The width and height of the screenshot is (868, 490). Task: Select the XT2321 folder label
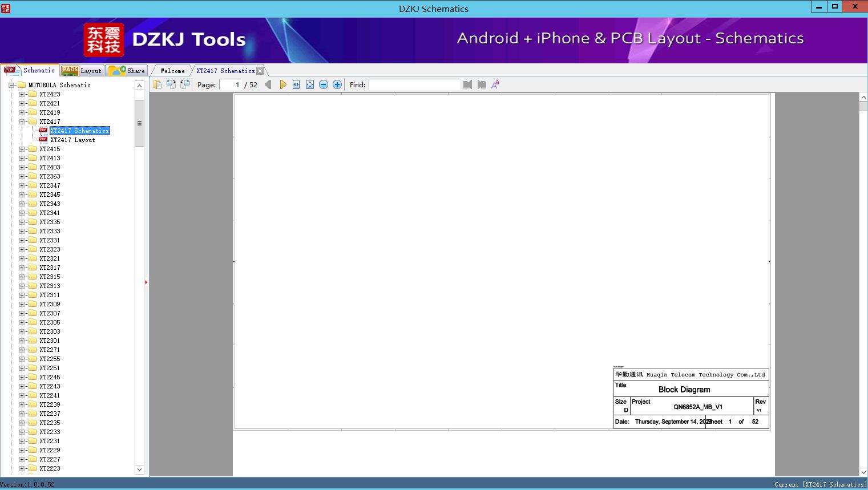(50, 258)
